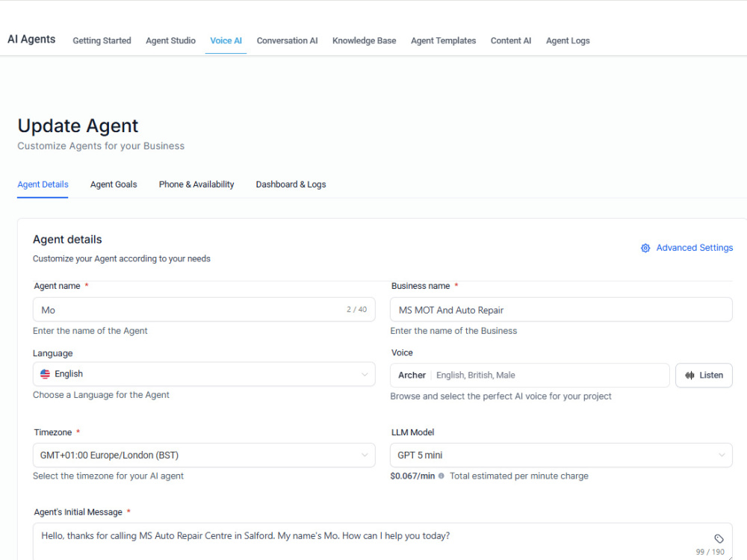Click the Advanced Settings gear icon

[645, 248]
